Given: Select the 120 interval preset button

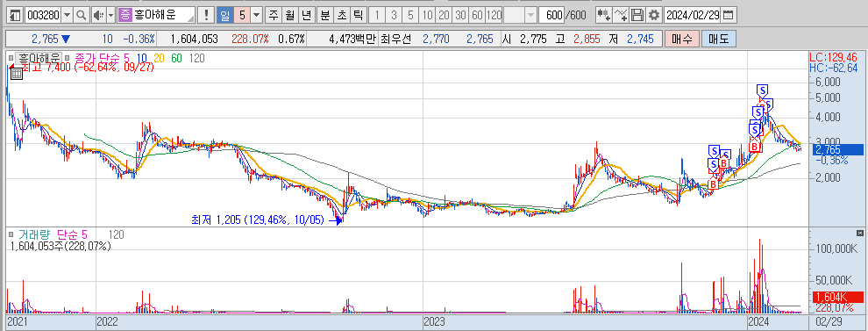Looking at the screenshot, I should 494,15.
